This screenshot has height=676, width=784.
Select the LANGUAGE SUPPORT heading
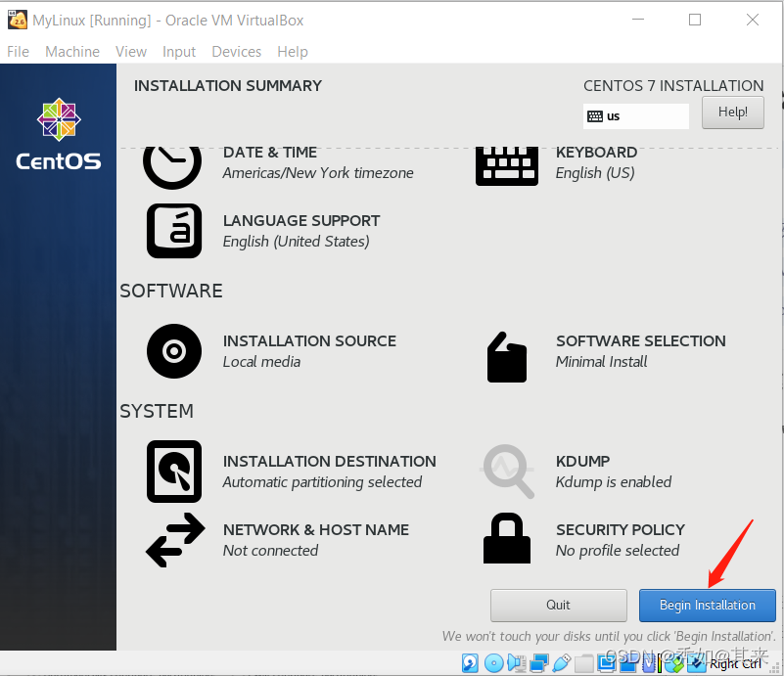coord(301,221)
